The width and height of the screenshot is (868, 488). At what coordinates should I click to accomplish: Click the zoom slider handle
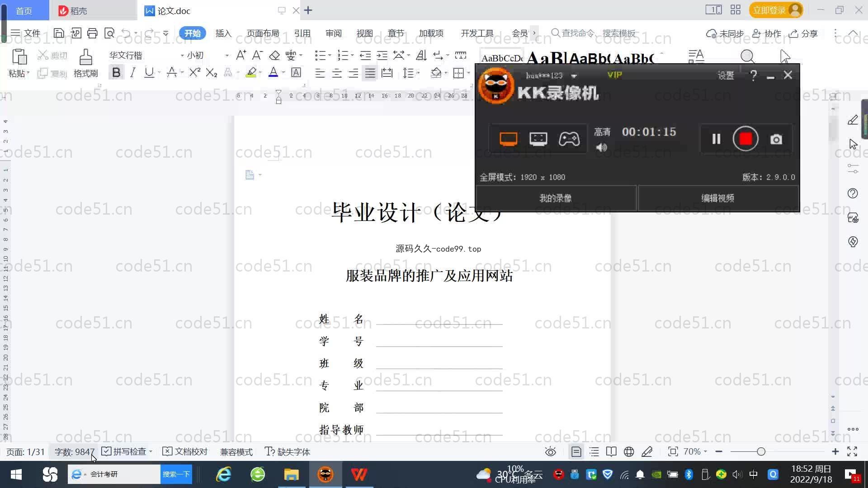click(761, 451)
